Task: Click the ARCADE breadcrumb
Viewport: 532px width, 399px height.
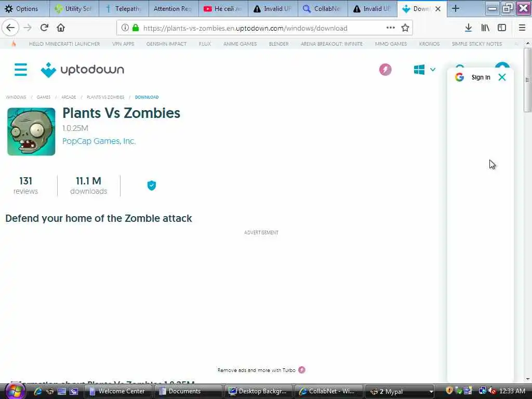Action: pos(69,97)
